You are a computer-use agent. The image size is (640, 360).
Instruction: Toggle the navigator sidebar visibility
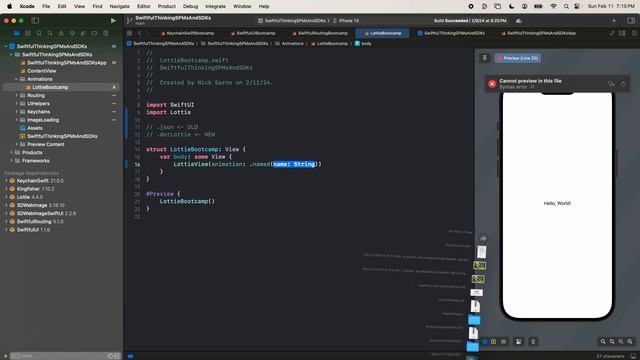[35, 20]
